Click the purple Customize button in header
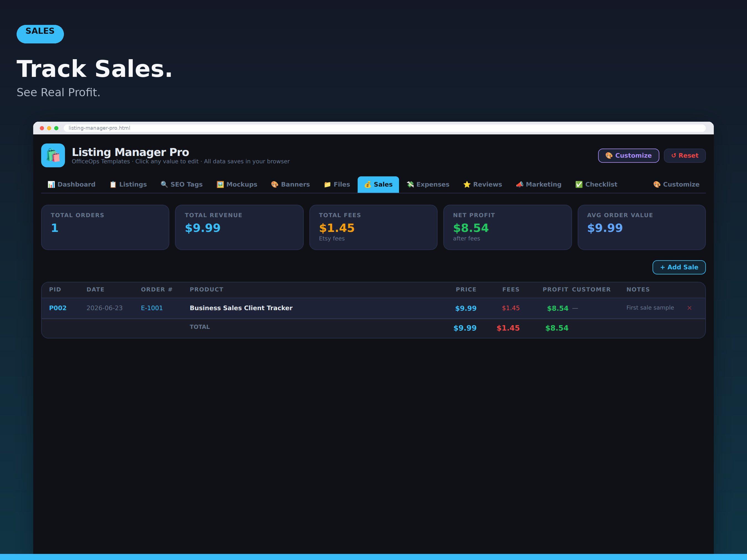The height and width of the screenshot is (560, 747). click(x=628, y=156)
